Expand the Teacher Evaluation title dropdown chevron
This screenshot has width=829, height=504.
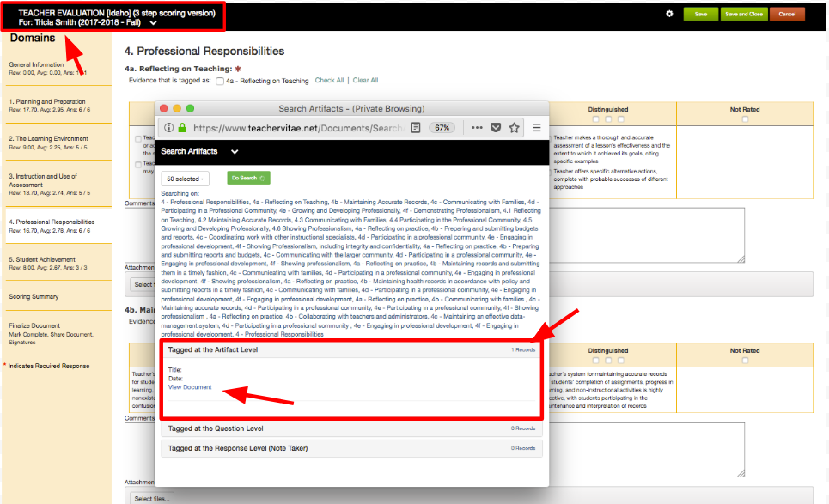(153, 22)
